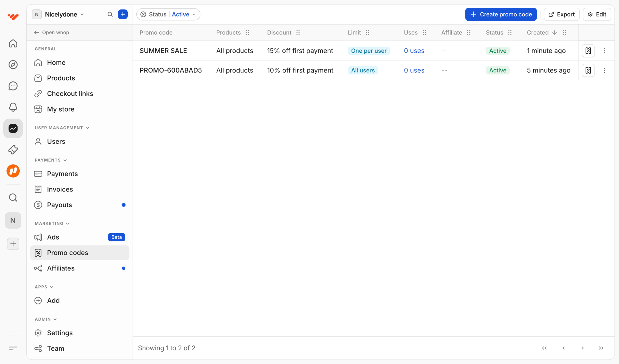The width and height of the screenshot is (619, 364).
Task: Open SUMMER SALE promo code details icon
Action: tap(588, 51)
